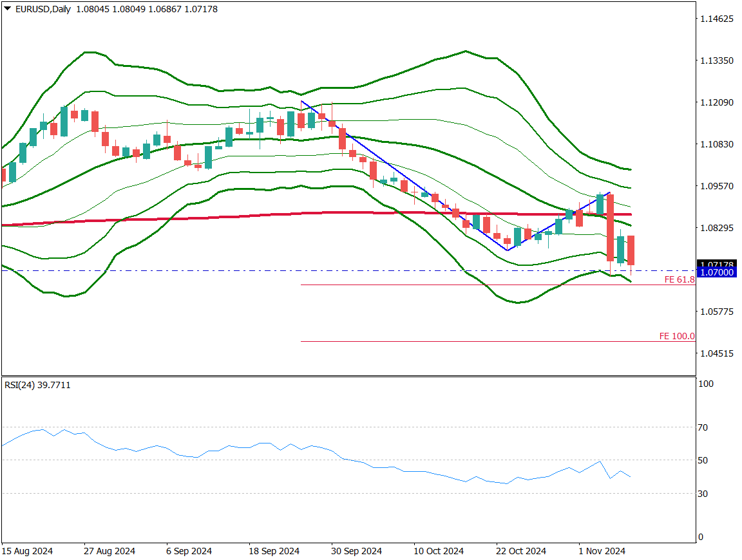This screenshot has height=560, width=742.
Task: Click the blue 1.07000 price level tag
Action: (x=716, y=273)
